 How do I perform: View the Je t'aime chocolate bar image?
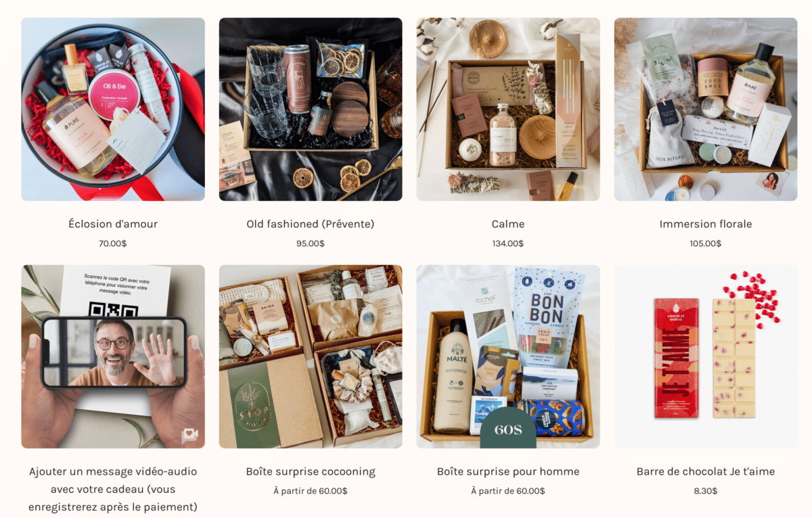tap(706, 356)
